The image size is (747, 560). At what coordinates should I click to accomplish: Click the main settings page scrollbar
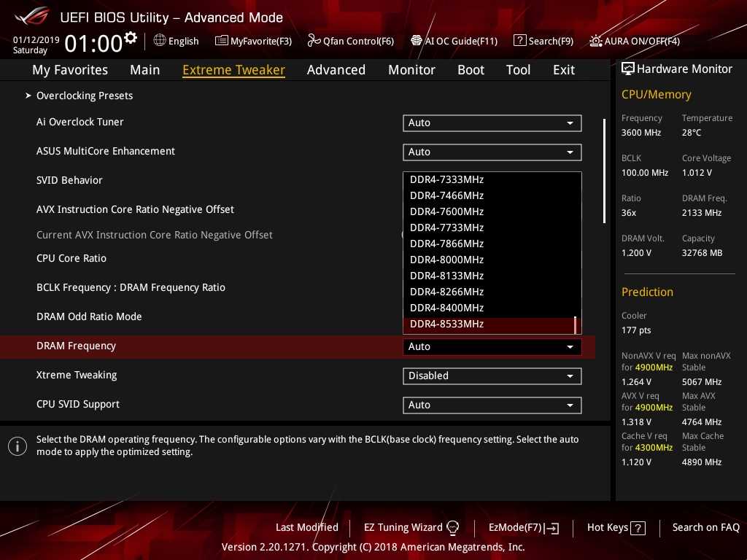click(x=604, y=171)
